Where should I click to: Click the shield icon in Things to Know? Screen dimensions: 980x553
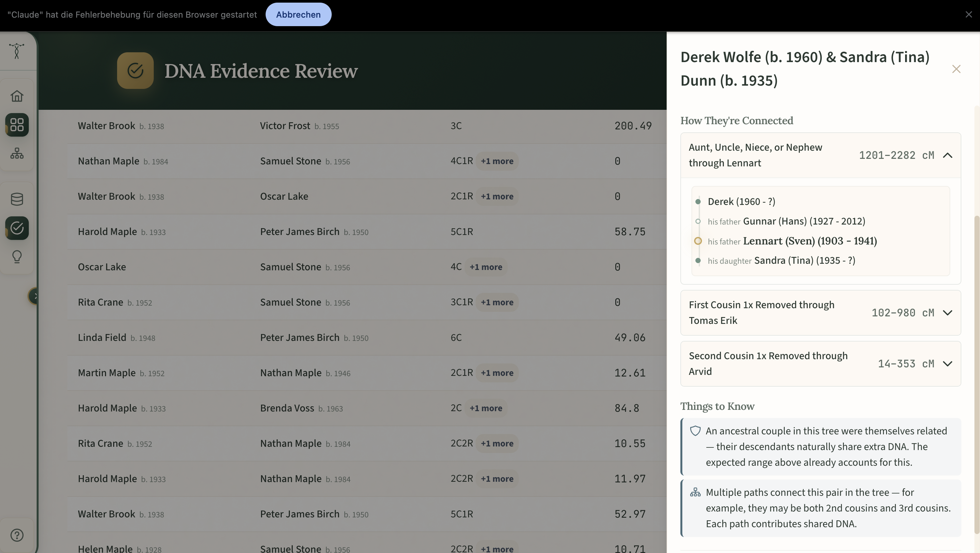pos(695,431)
